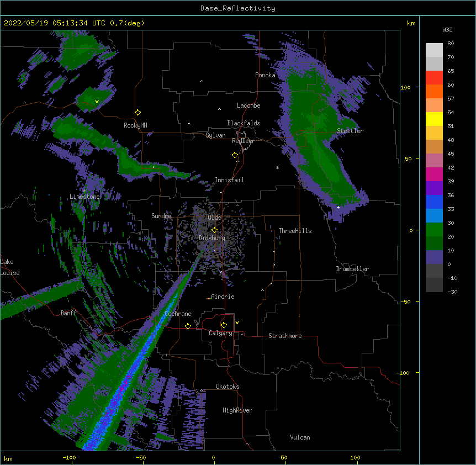Click the white plus marker south of Stettler echo
This screenshot has height=465, width=476.
tap(338, 207)
